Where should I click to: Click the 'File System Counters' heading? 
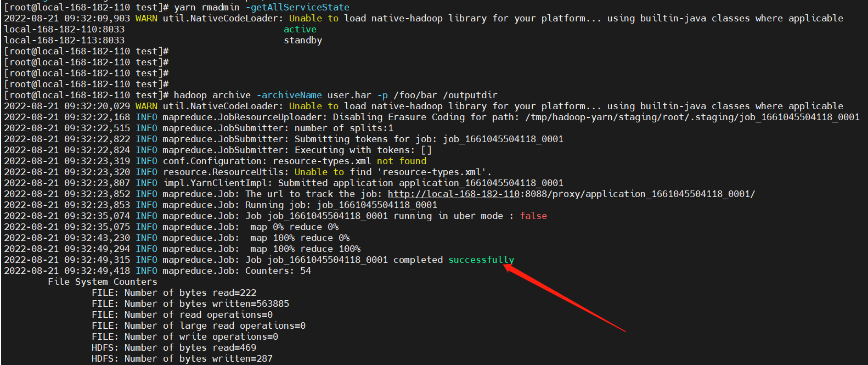pyautogui.click(x=103, y=282)
